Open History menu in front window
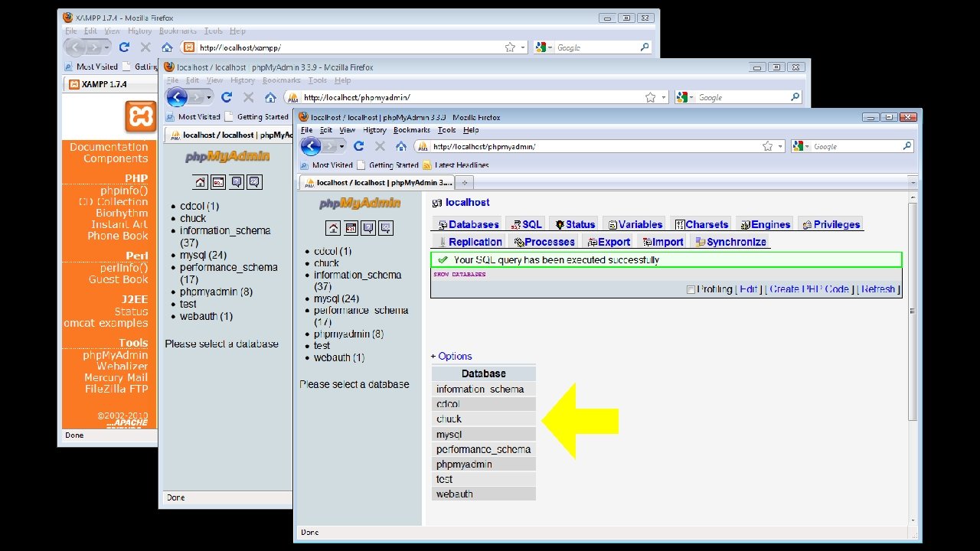980x551 pixels. pos(375,130)
